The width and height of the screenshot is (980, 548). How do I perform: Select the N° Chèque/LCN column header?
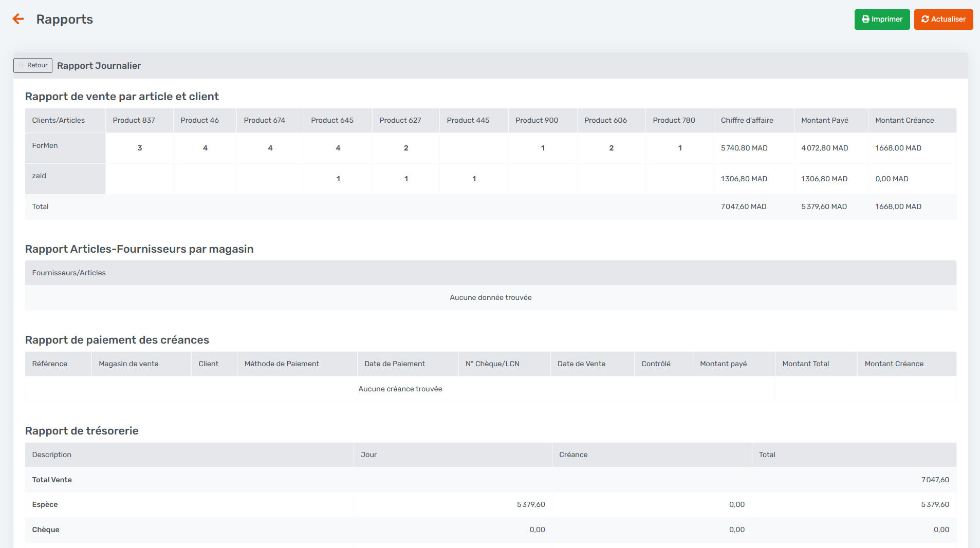point(492,364)
